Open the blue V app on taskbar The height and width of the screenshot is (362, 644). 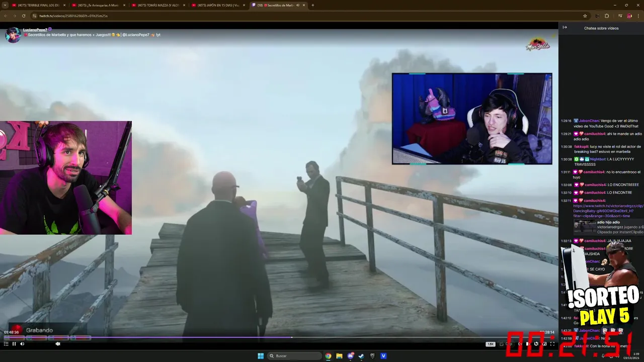pos(384,356)
